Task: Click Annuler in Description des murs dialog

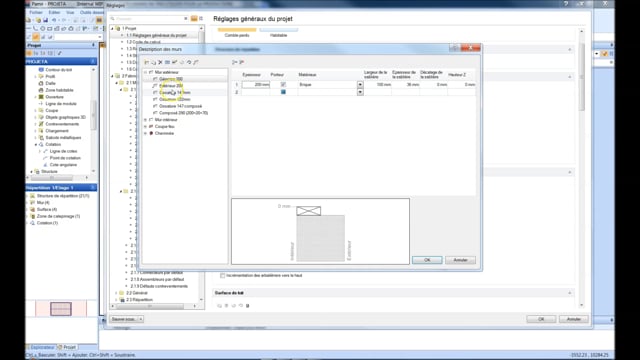Action: (x=460, y=260)
